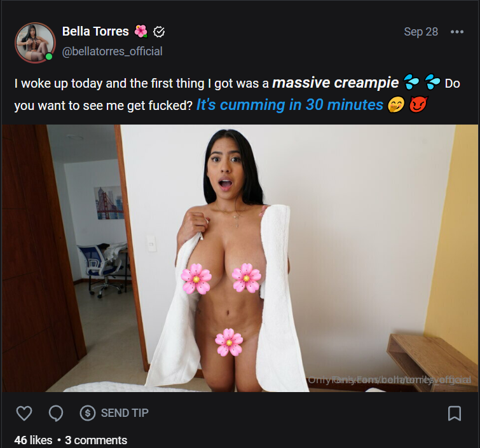The image size is (480, 448).
Task: Click the watermark text on the image
Action: point(389,379)
